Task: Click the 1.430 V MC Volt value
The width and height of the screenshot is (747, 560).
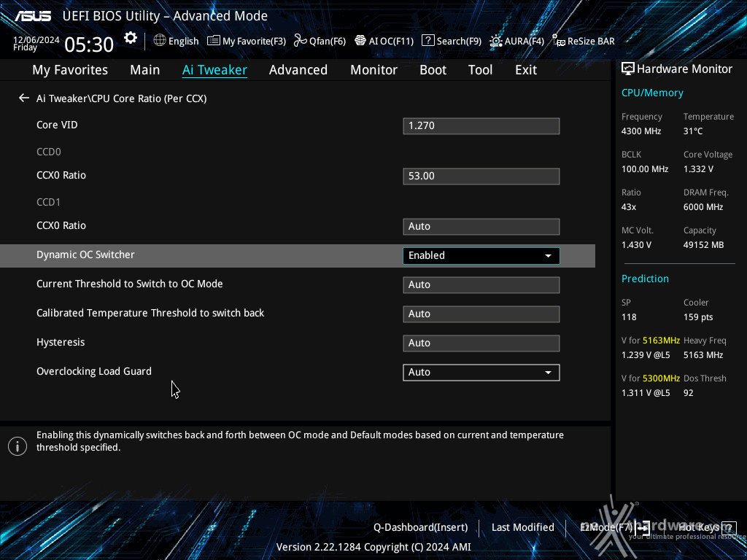Action: pos(636,245)
